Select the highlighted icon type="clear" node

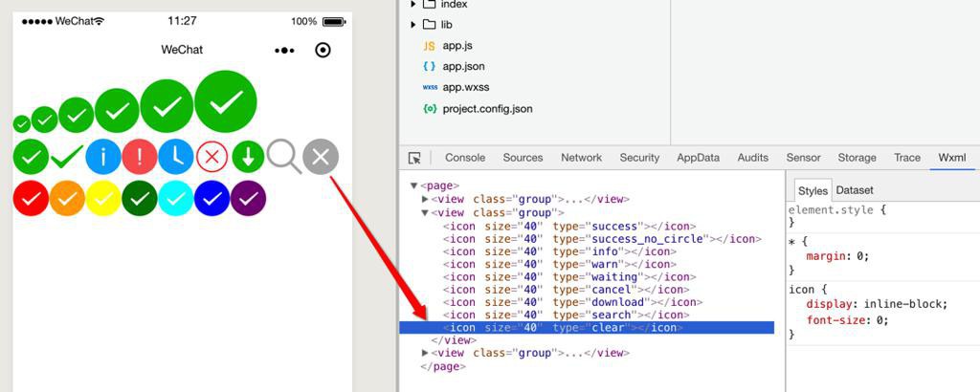587,328
